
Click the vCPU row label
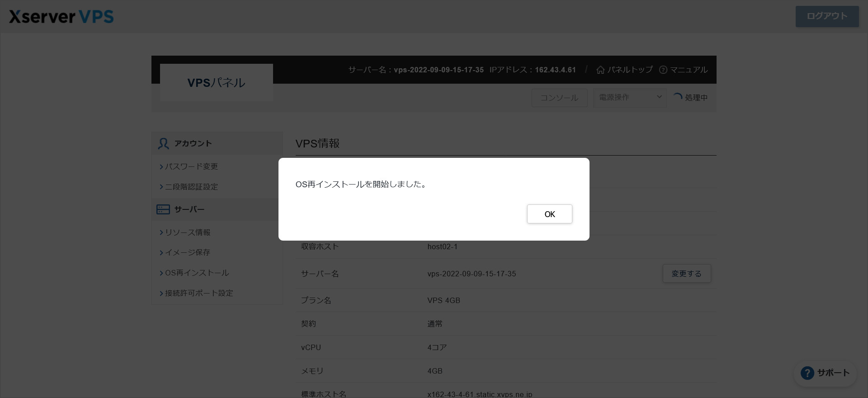311,347
